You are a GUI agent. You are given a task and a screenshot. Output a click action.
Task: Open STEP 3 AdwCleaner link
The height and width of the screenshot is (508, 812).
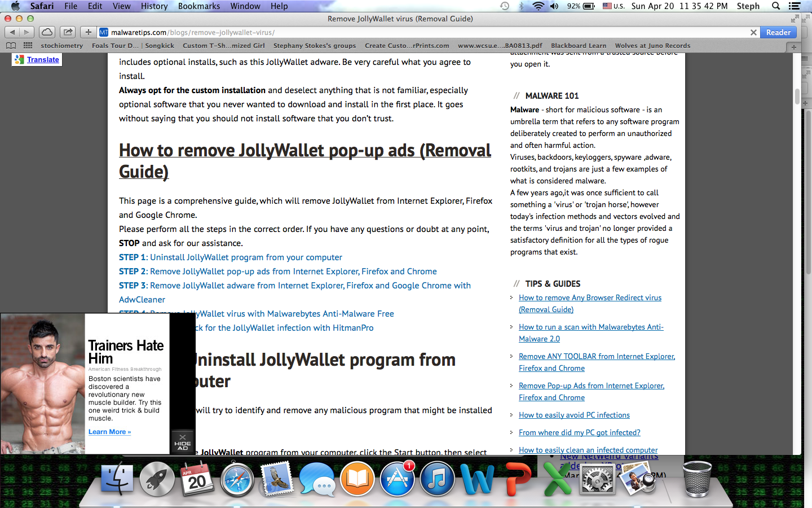tap(295, 292)
